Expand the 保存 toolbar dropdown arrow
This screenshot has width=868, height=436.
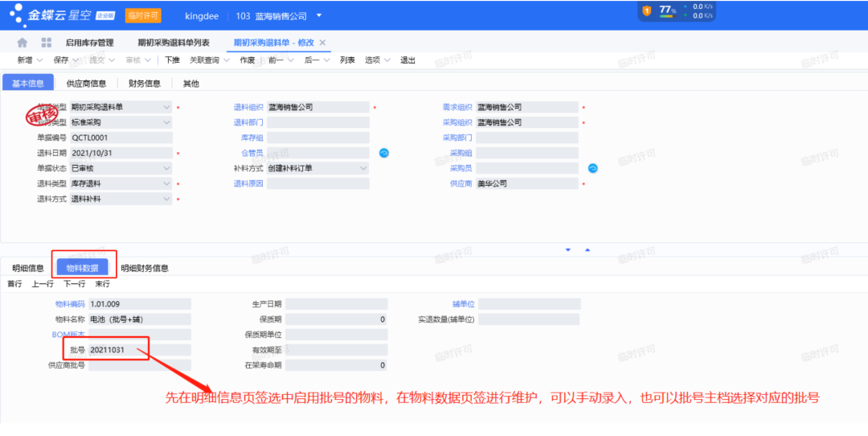[x=76, y=60]
